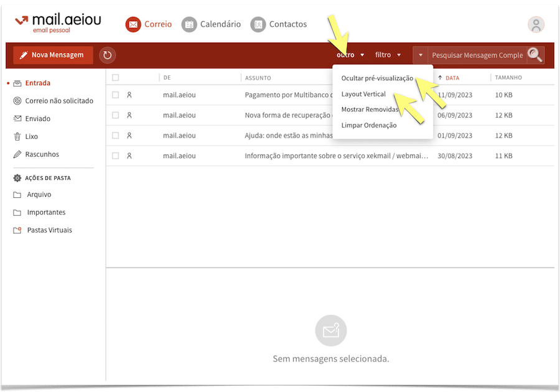Expand the outro dropdown menu
Image resolution: width=560 pixels, height=392 pixels.
click(350, 55)
